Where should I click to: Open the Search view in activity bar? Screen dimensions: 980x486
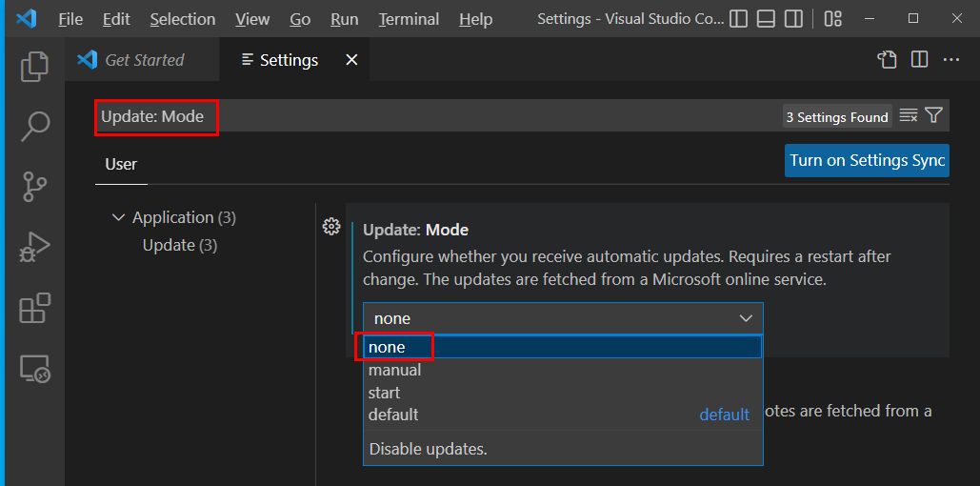pos(35,125)
